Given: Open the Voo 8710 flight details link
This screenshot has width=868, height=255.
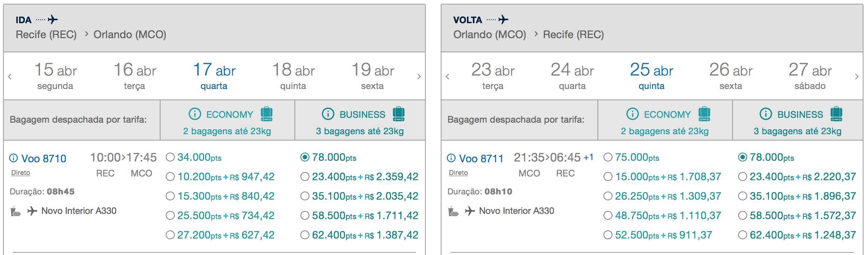Looking at the screenshot, I should click(44, 159).
